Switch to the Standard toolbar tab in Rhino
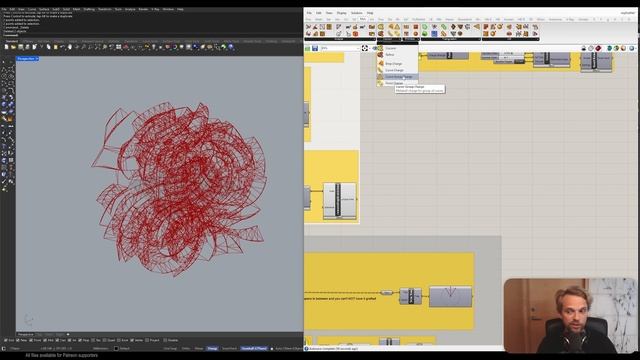Viewport: 640px width, 360px height. point(11,41)
